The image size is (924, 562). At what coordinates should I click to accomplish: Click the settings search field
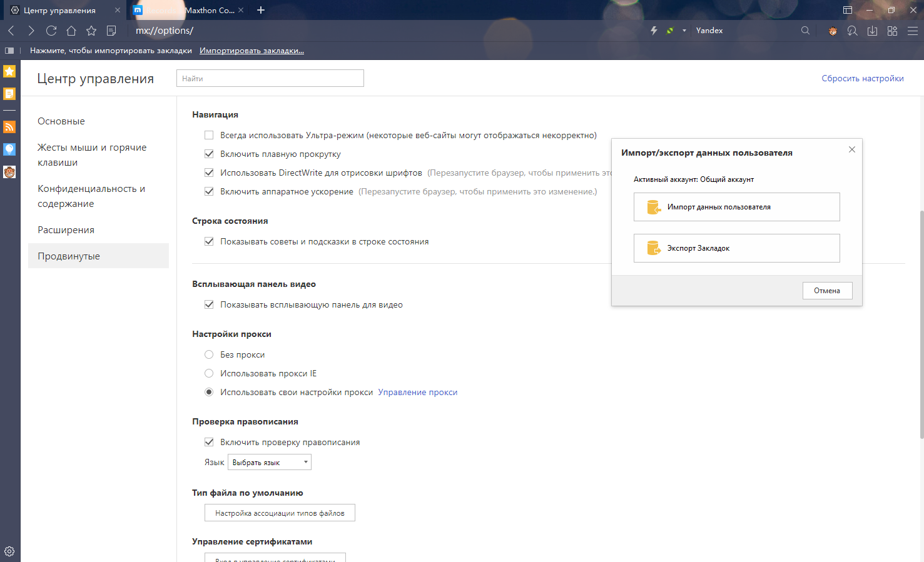tap(270, 79)
